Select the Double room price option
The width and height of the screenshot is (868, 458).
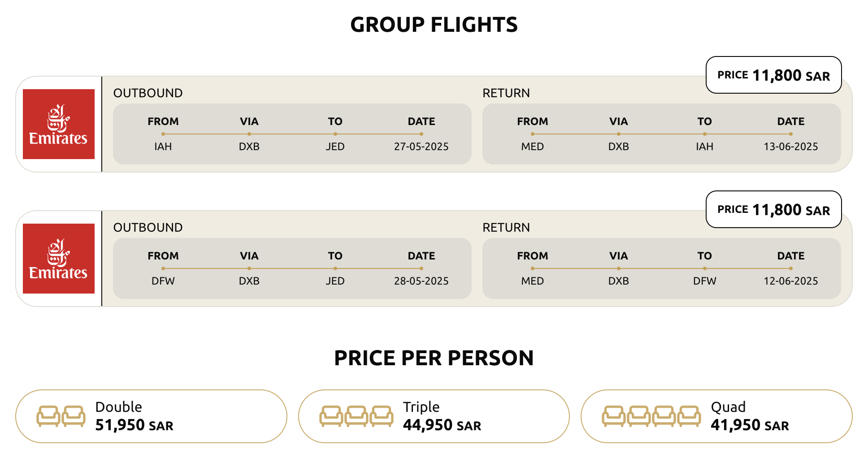(152, 416)
